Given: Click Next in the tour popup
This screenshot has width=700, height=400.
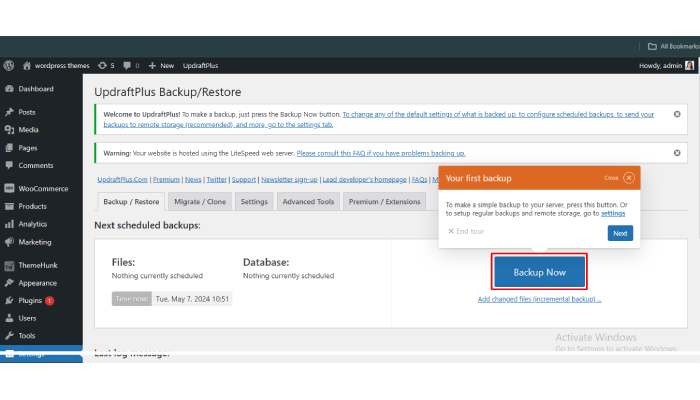Looking at the screenshot, I should coord(620,233).
